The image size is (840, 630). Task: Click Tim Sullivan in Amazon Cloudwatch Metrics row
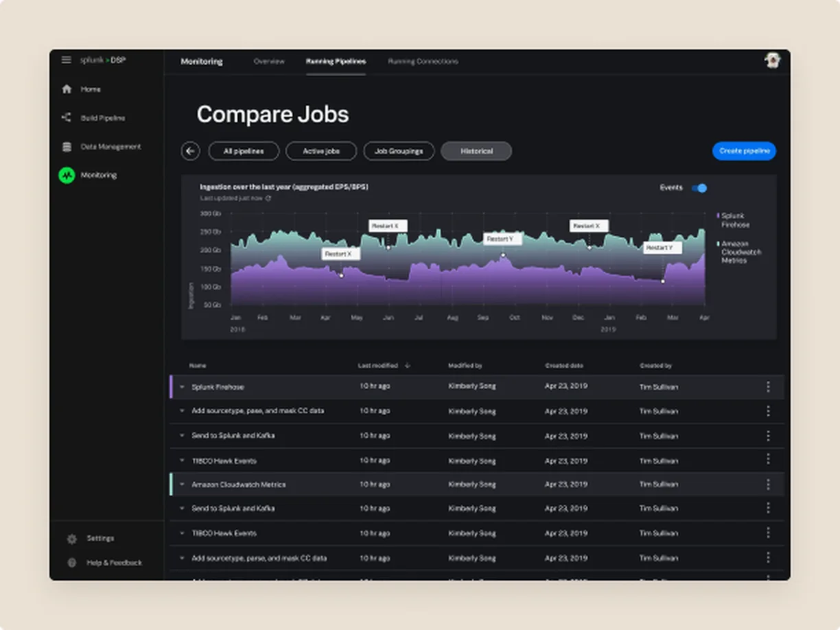659,485
